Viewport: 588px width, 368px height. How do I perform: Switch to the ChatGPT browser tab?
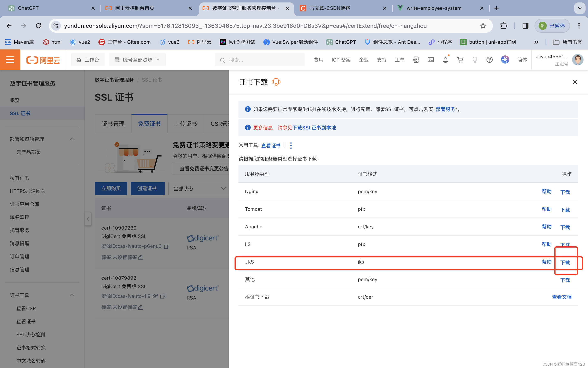(x=51, y=8)
